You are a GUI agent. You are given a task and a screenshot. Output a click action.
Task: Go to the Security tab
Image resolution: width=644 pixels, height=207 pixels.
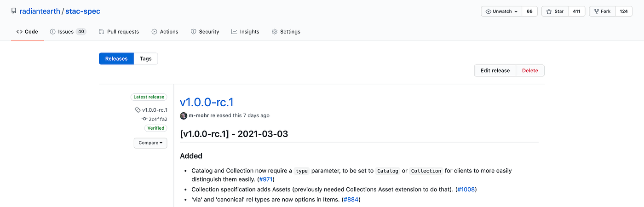coord(205,32)
